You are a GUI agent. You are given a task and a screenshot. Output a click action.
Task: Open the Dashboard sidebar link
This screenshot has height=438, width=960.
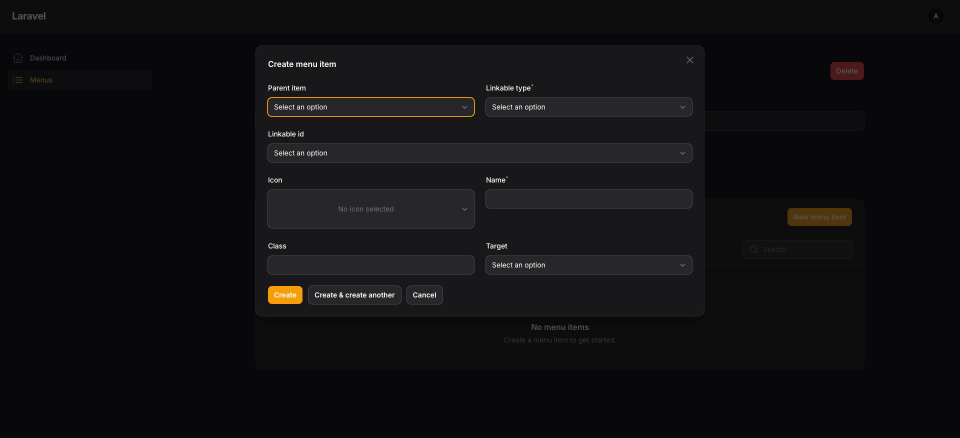coord(48,58)
